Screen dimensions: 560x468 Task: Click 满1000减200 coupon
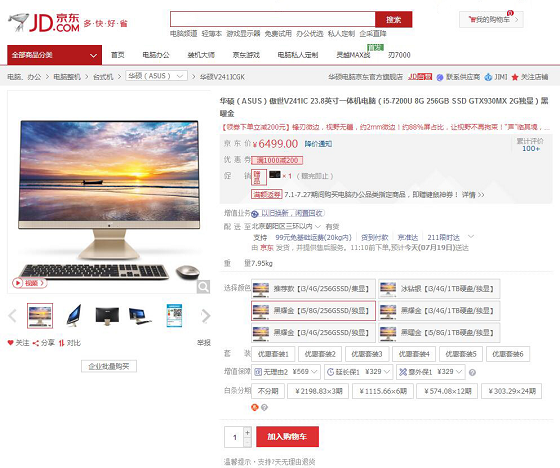[x=277, y=160]
